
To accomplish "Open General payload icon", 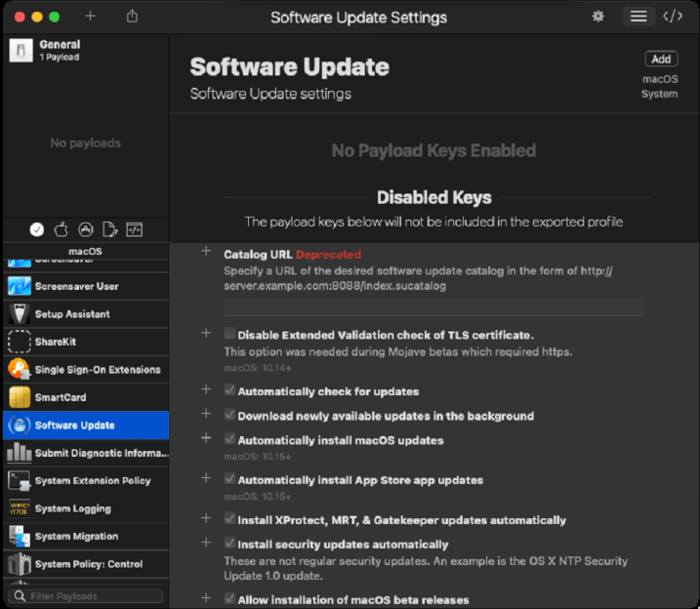I will pos(21,51).
